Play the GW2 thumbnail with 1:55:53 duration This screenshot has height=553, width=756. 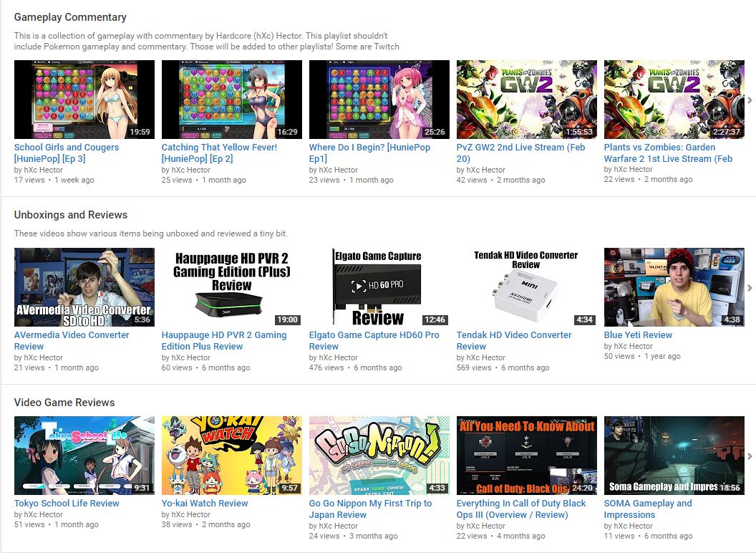527,100
